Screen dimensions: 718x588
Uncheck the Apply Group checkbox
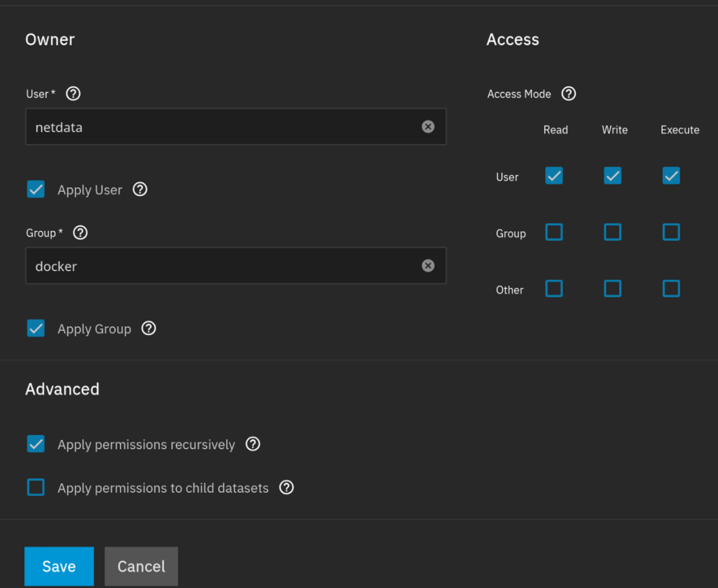36,328
